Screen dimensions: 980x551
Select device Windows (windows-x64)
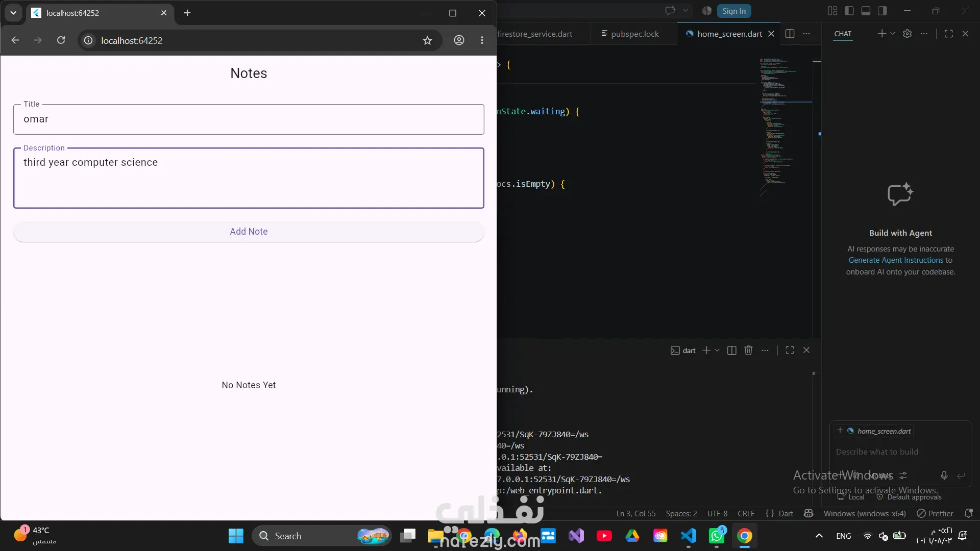point(865,513)
